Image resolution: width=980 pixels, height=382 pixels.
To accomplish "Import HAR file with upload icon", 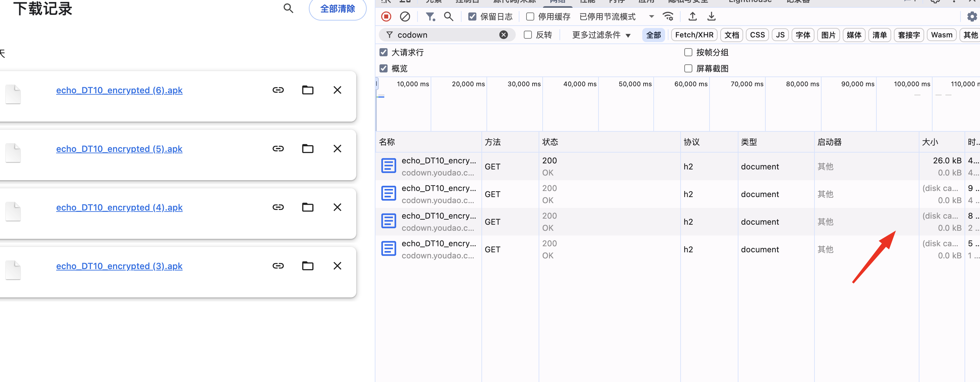I will click(x=693, y=17).
